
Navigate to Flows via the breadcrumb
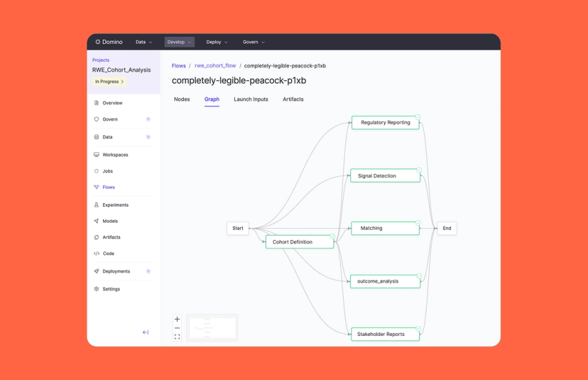(178, 65)
